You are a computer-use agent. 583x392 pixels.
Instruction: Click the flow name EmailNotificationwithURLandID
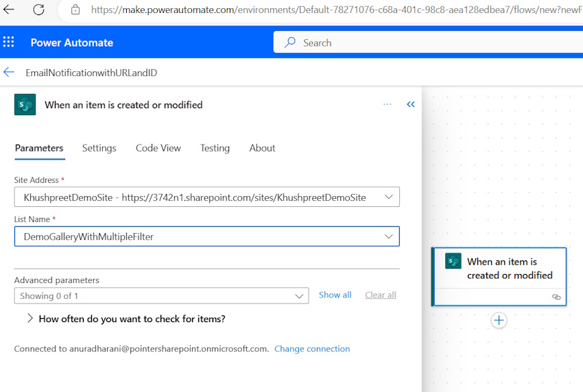(x=91, y=73)
